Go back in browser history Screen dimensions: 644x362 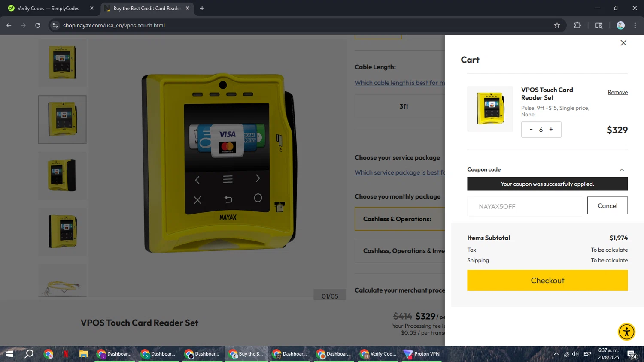pos(9,25)
